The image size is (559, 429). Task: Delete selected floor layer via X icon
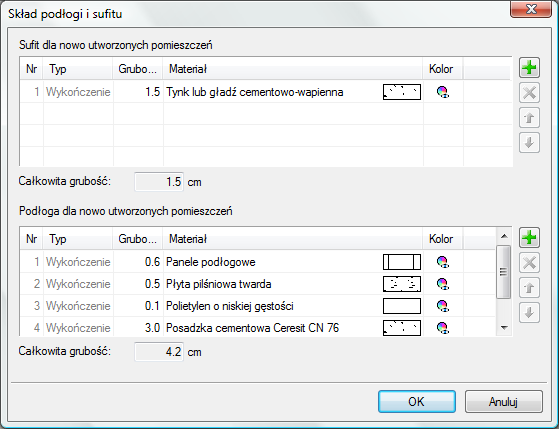click(x=529, y=263)
